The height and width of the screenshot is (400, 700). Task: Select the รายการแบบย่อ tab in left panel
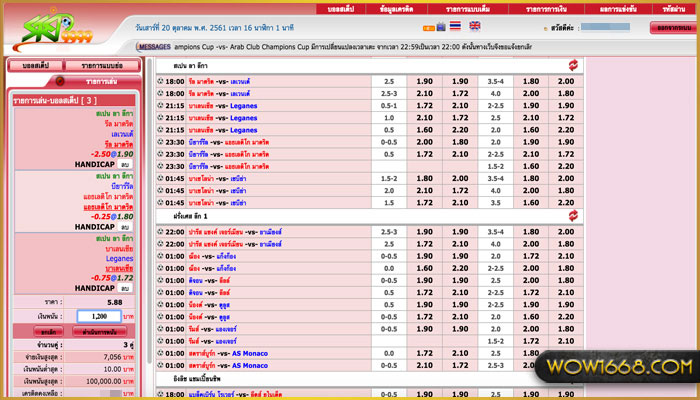pos(102,65)
